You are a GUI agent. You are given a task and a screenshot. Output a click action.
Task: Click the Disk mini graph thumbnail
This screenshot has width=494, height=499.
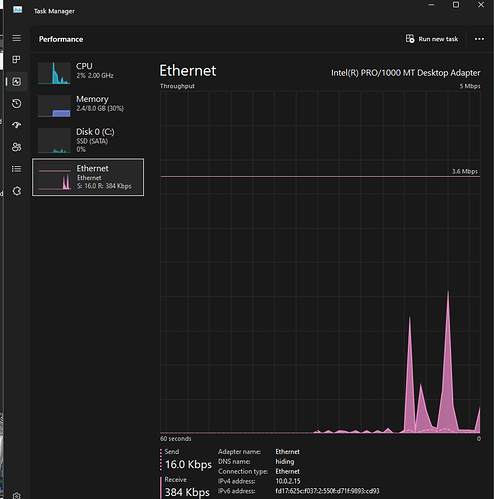[54, 141]
